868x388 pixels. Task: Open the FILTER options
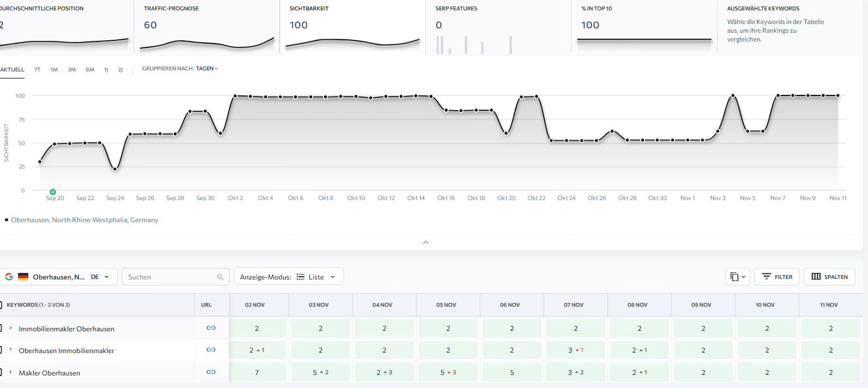click(777, 277)
